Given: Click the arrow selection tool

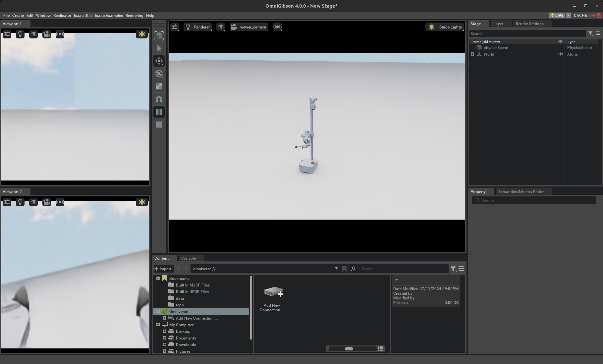Looking at the screenshot, I should coord(159,48).
